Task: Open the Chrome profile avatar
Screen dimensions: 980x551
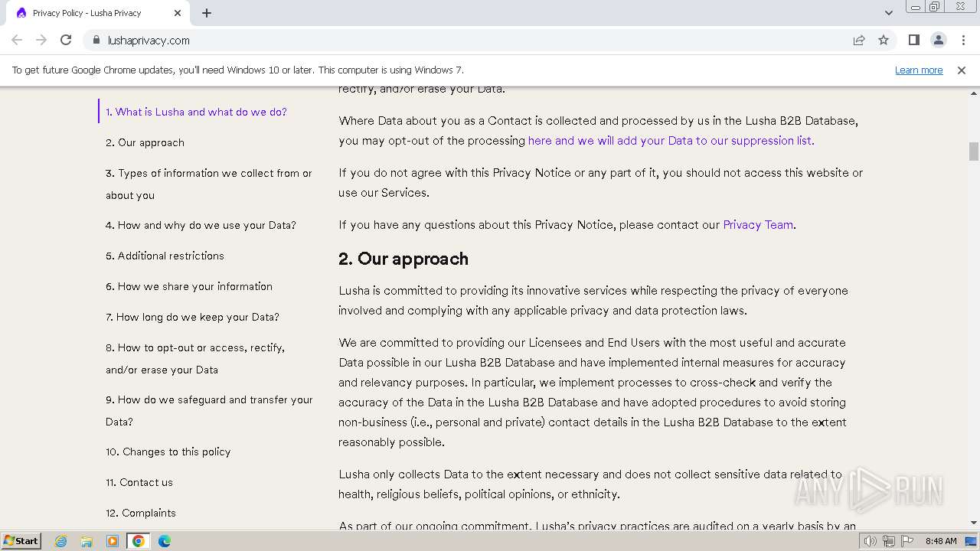Action: point(938,40)
